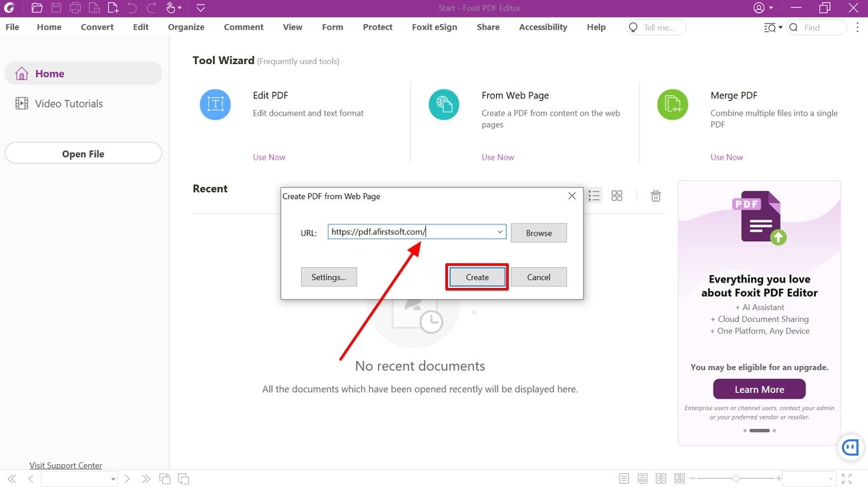Viewport: 868px width, 487px height.
Task: Click the From Web Page teal icon
Action: [444, 104]
